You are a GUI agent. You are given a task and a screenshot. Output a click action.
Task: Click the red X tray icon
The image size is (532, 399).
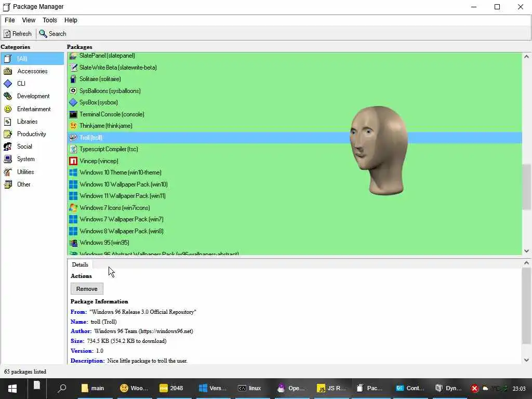475,389
